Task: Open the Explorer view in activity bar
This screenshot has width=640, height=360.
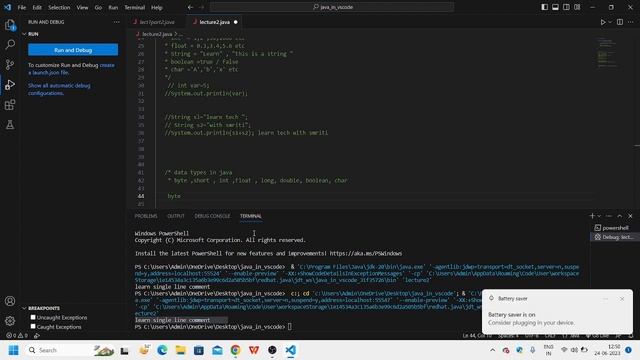Action: pyautogui.click(x=10, y=25)
